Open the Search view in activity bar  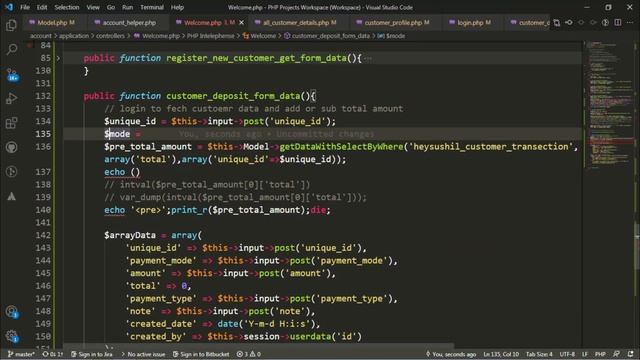click(x=11, y=49)
